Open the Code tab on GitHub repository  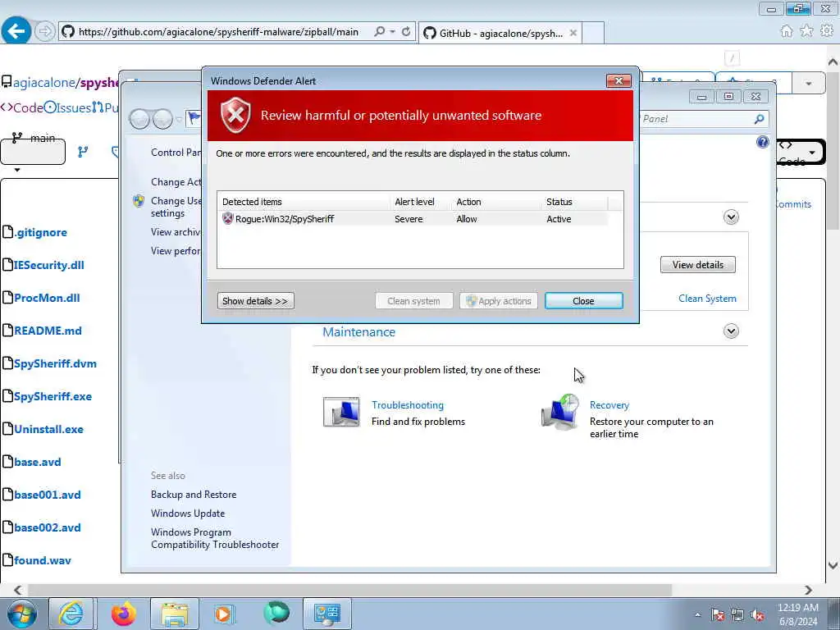(22, 107)
